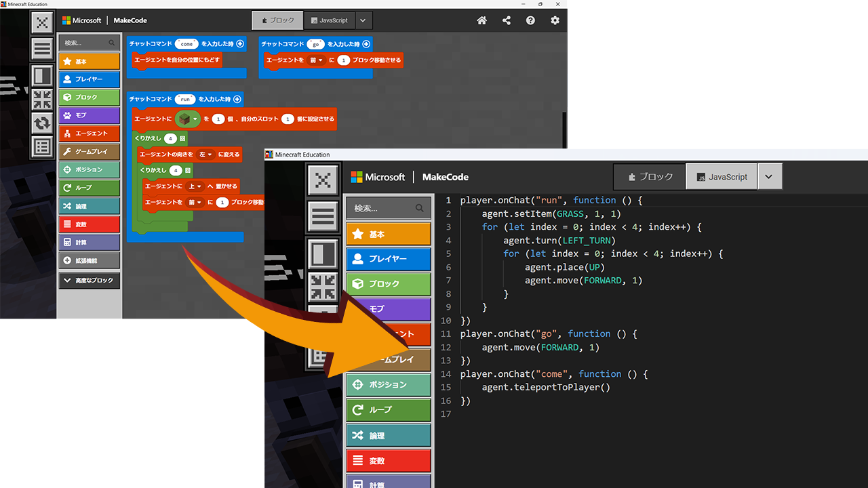Click Microsoft logo in blocks window
The image size is (868, 488).
(x=81, y=20)
